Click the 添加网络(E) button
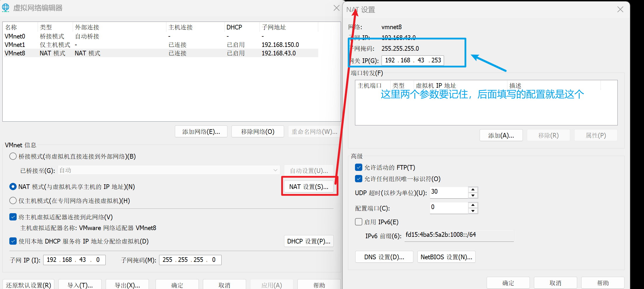Screen dimensions: 644x289 pos(201,132)
